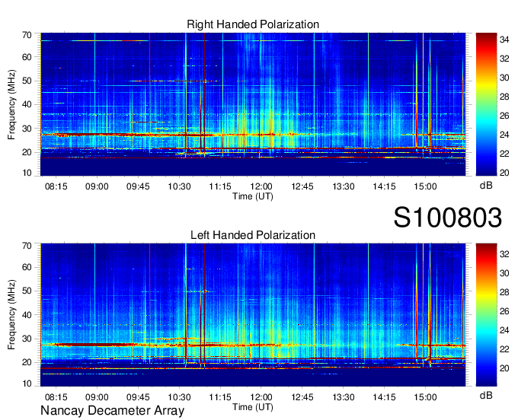The height and width of the screenshot is (420, 518).
Task: Click the 12:45 time tick of top plot
Action: click(302, 186)
